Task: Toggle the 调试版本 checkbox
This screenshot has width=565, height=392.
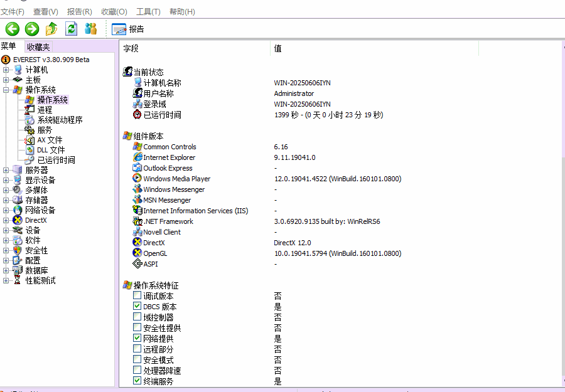Action: [136, 295]
